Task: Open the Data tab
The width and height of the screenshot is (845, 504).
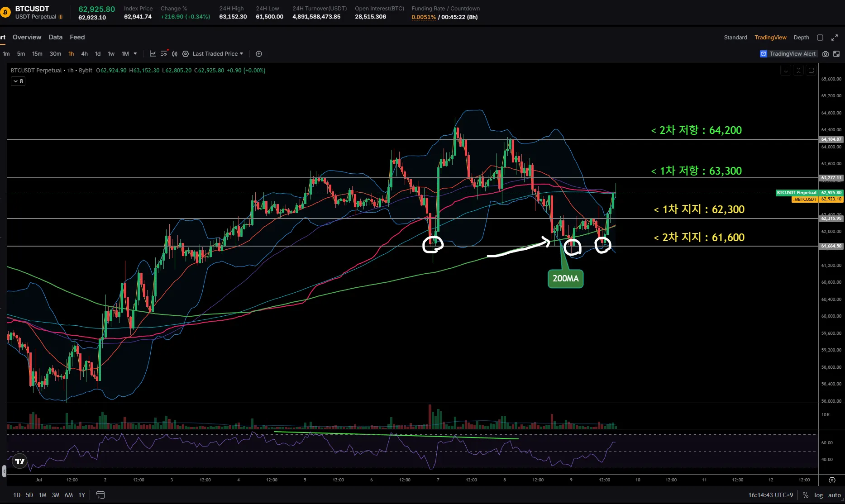Action: point(56,37)
